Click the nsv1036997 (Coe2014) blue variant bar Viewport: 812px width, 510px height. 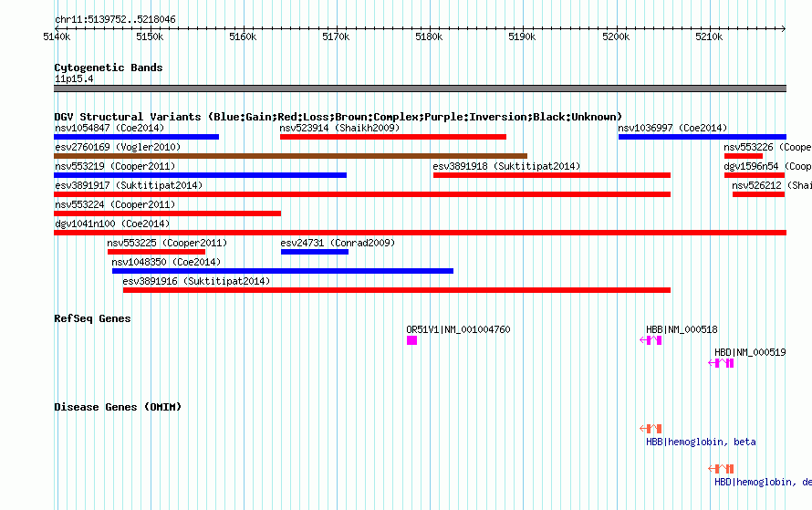point(703,137)
